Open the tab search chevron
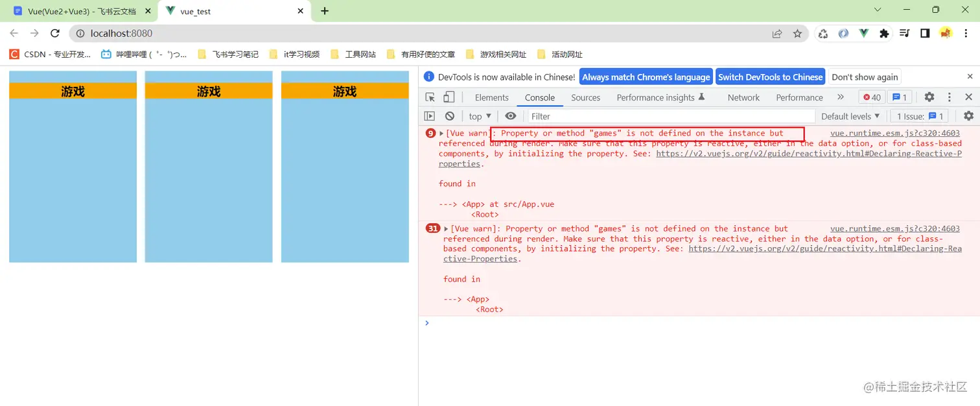This screenshot has width=980, height=406. tap(878, 10)
